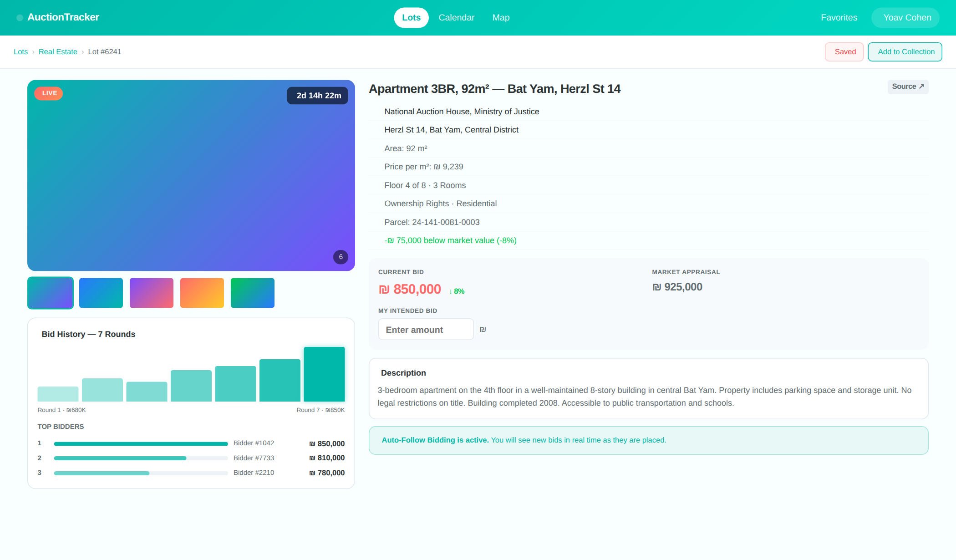Viewport: 956px width, 560px height.
Task: Click Parcel: 24-141-0081-0003
Action: (432, 222)
